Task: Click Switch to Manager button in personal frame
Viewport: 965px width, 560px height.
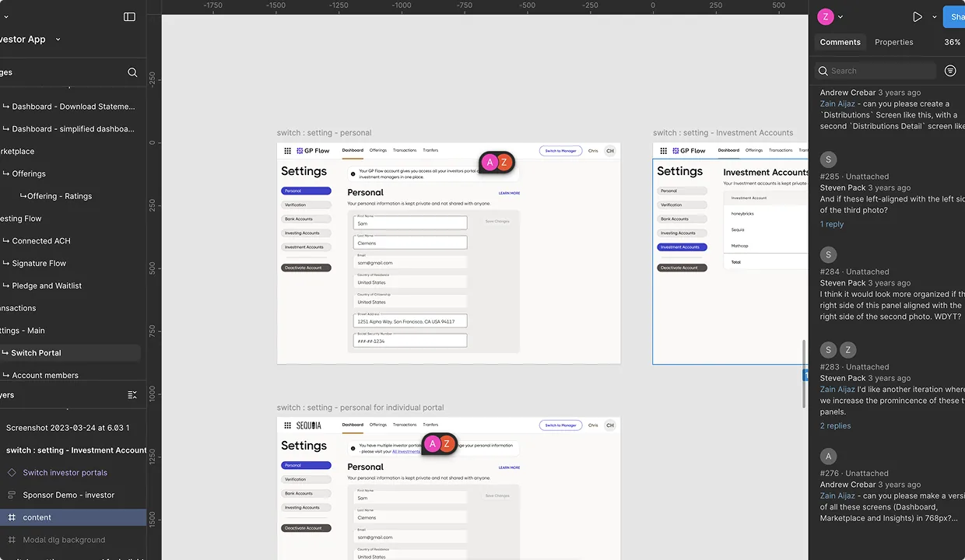Action: click(x=560, y=151)
